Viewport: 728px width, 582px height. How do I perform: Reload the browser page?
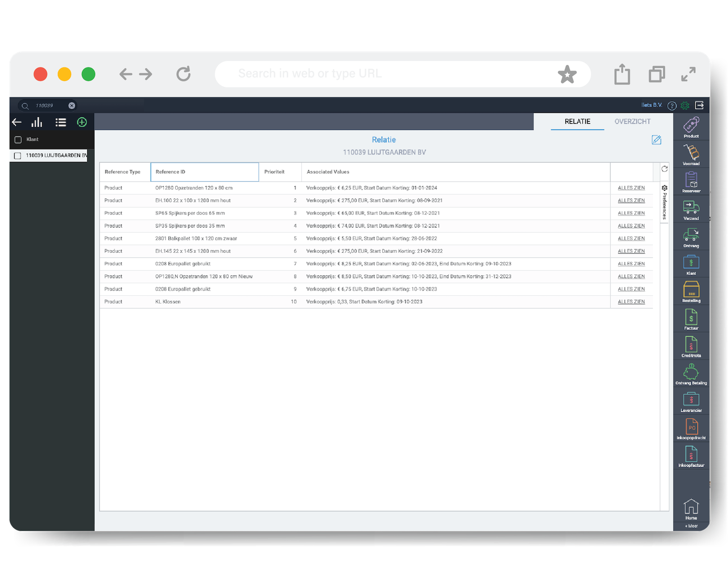pos(183,74)
